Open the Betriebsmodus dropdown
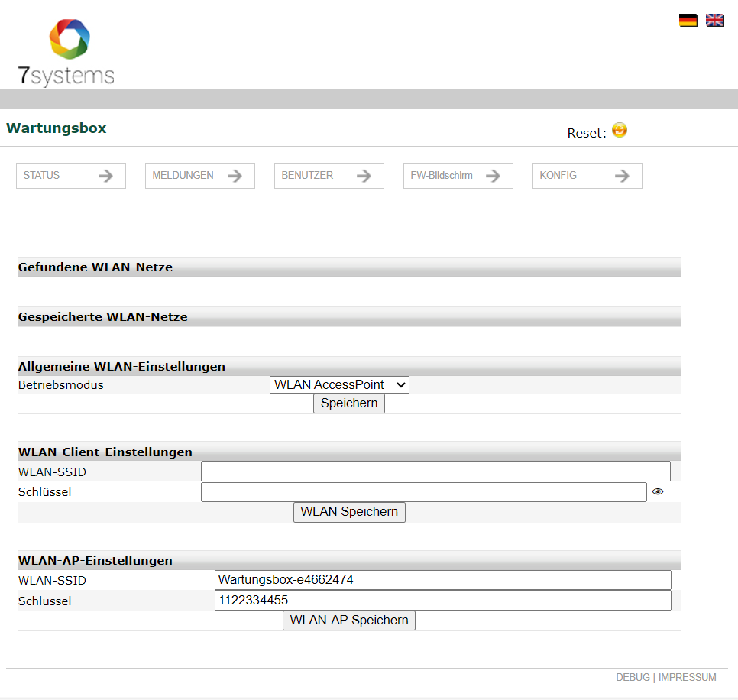 click(339, 384)
